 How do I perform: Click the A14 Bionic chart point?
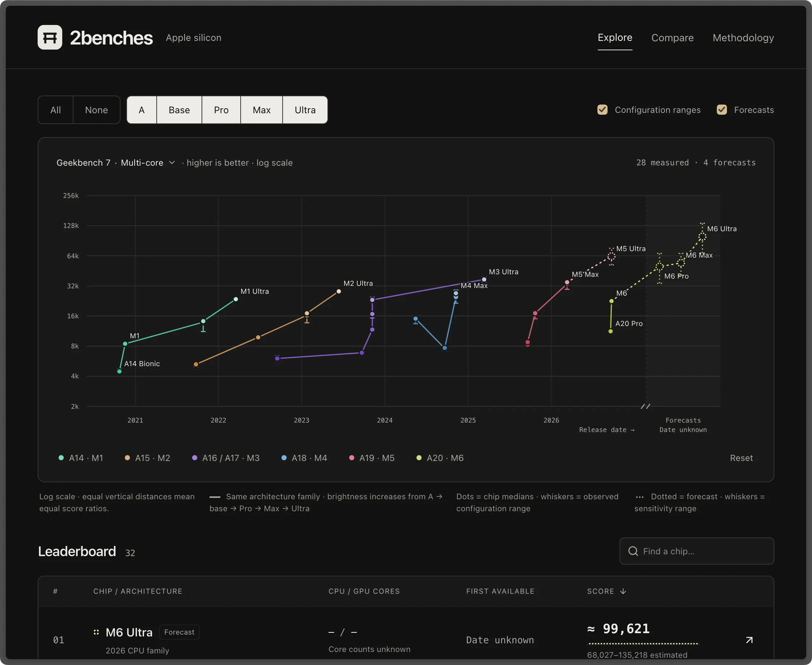(119, 371)
